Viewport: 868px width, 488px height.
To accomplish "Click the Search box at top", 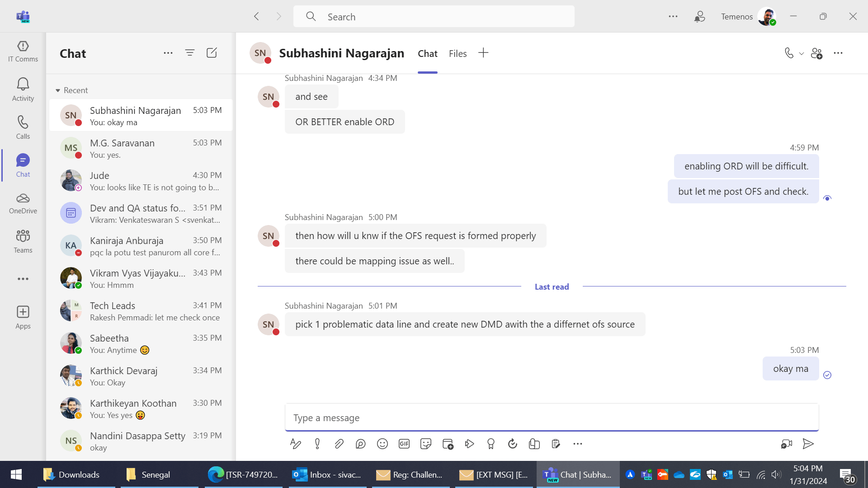I will [x=434, y=17].
